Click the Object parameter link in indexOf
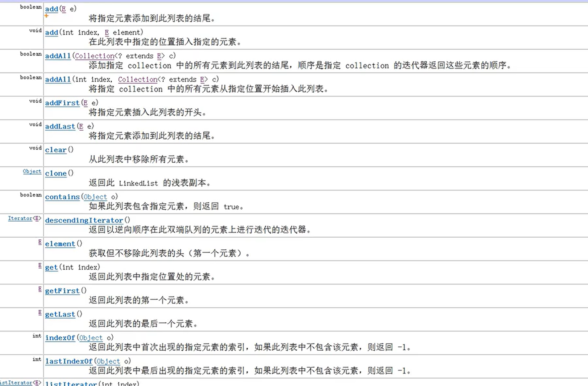588x386 pixels. click(x=91, y=337)
